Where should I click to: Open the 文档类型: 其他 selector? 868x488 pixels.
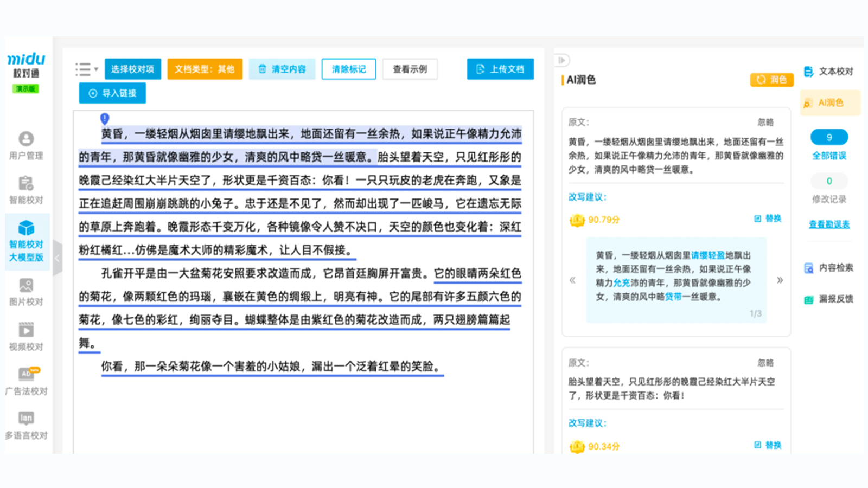coord(205,69)
